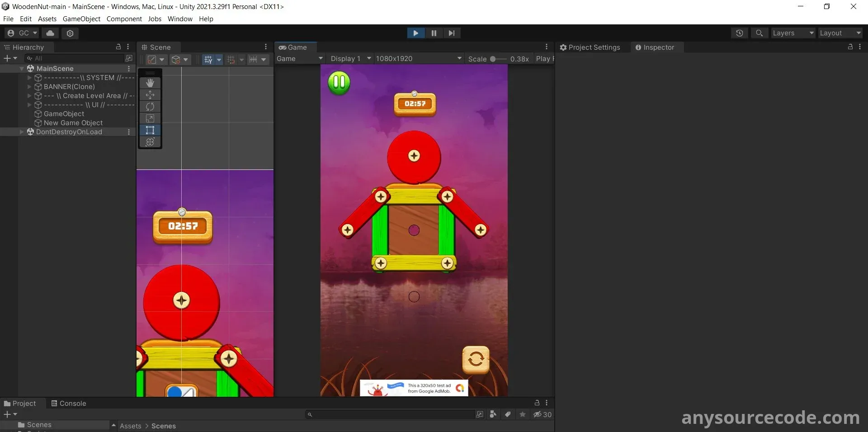Open the Layers dropdown
The width and height of the screenshot is (868, 432).
pyautogui.click(x=793, y=33)
